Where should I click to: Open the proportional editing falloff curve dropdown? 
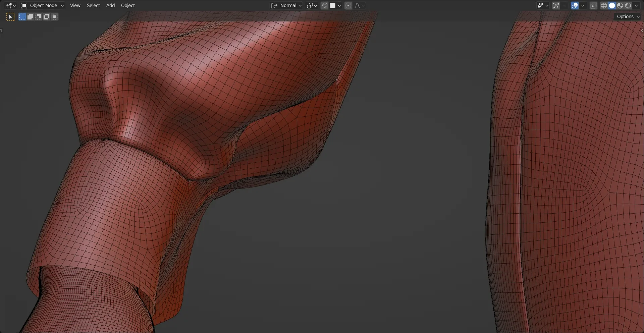click(359, 5)
